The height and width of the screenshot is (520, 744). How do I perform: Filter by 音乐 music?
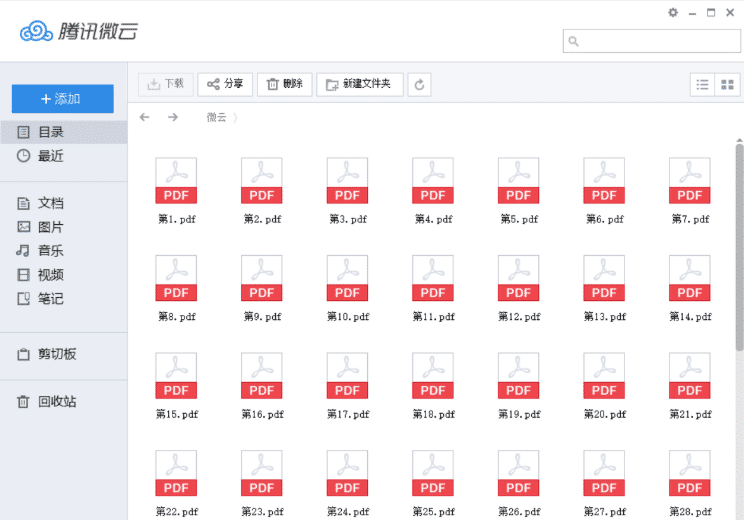click(64, 251)
